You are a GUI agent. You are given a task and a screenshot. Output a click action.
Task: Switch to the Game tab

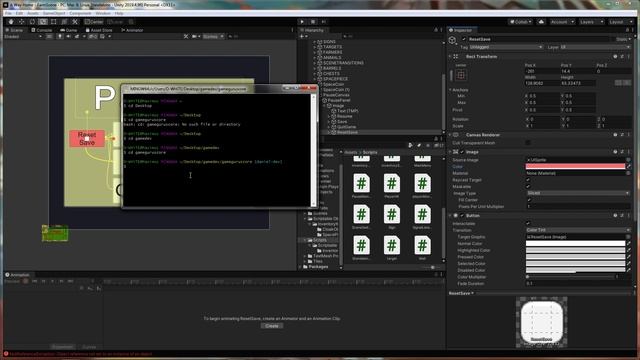[69, 30]
